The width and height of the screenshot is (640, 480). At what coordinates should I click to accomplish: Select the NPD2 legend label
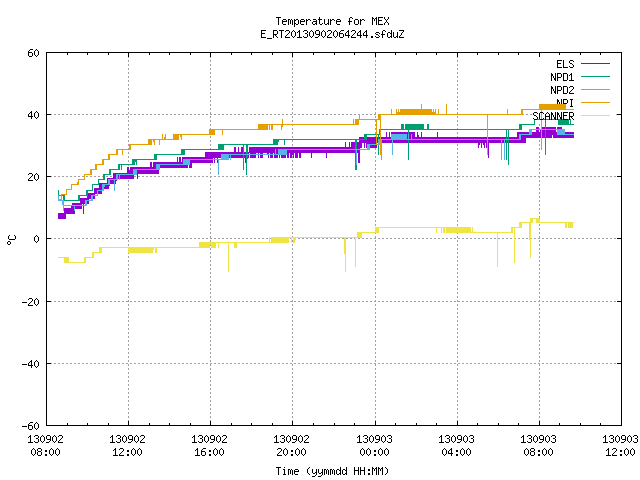click(562, 90)
